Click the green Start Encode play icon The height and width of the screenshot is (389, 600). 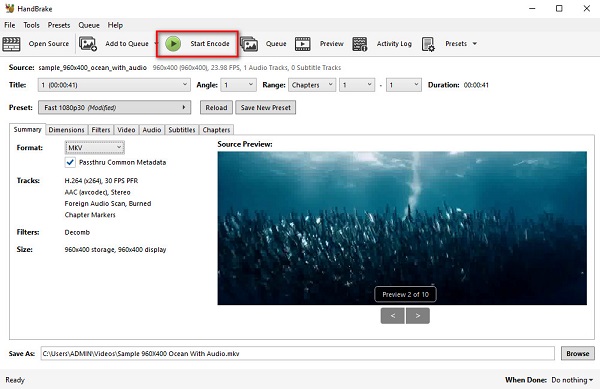173,44
